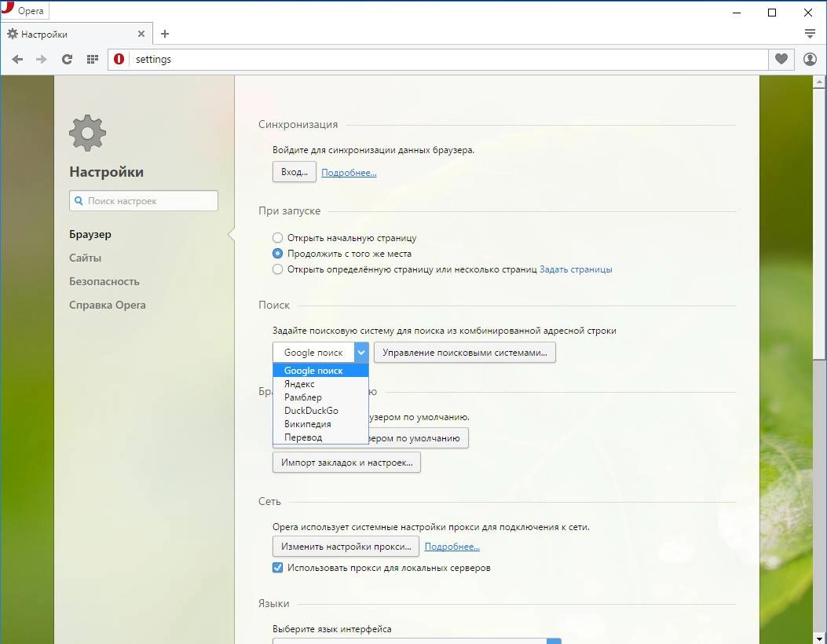This screenshot has width=827, height=644.
Task: Choose 'DuckDuckGo' from search engine list
Action: [320, 410]
